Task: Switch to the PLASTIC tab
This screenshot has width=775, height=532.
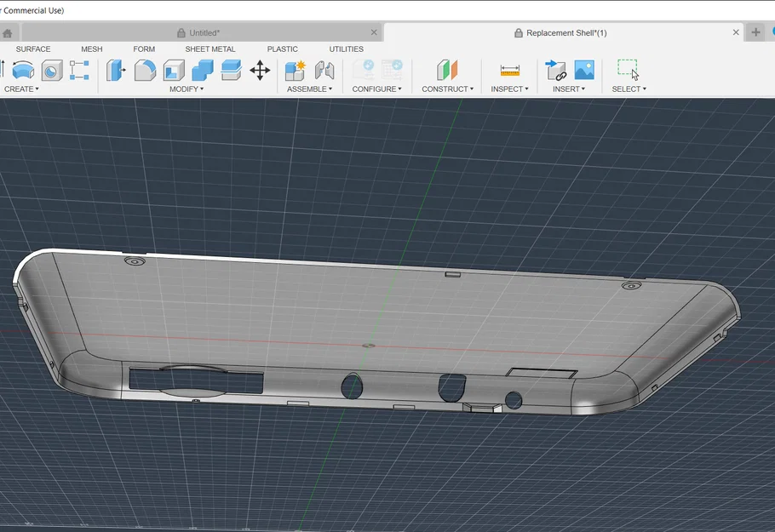Action: [x=282, y=49]
